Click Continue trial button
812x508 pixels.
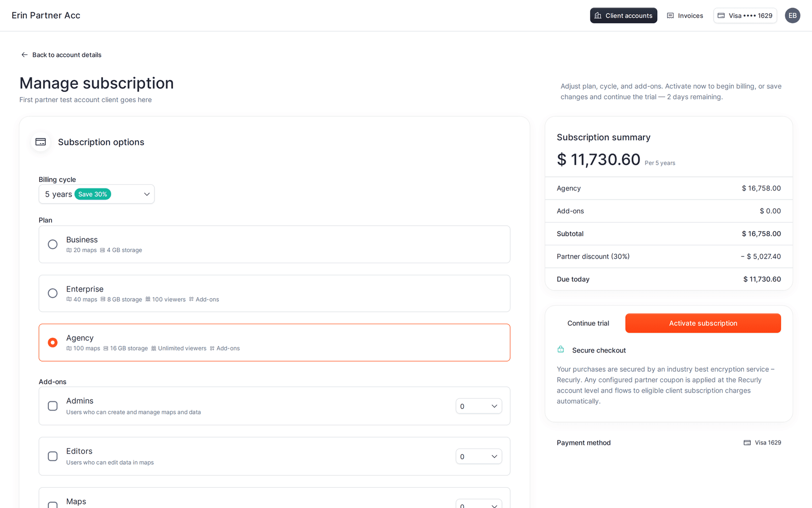588,323
